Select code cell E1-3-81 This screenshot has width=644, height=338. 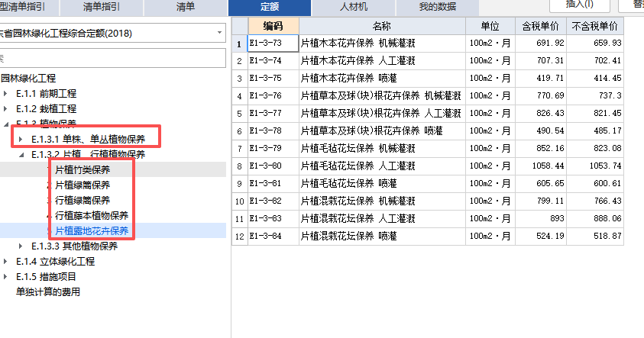pos(273,183)
